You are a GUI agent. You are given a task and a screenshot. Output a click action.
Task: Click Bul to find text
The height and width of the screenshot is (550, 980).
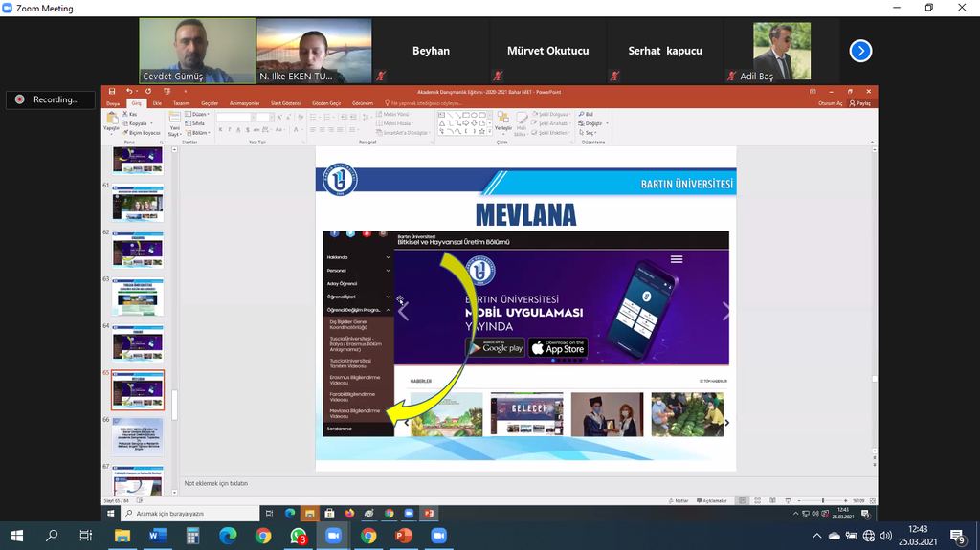[586, 115]
